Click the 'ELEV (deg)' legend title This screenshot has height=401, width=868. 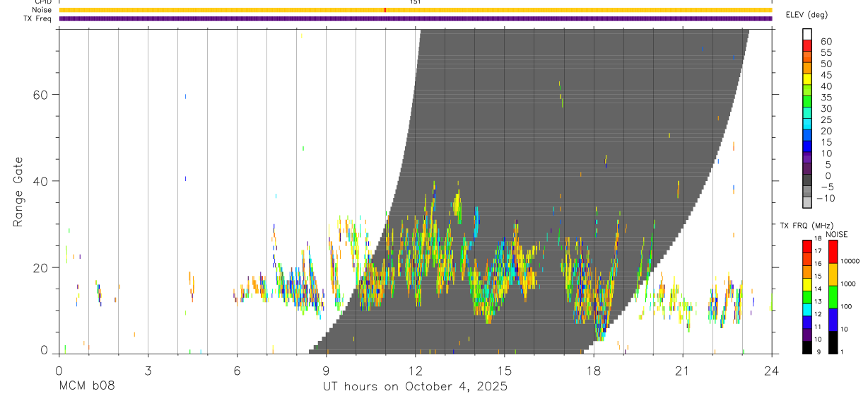806,15
